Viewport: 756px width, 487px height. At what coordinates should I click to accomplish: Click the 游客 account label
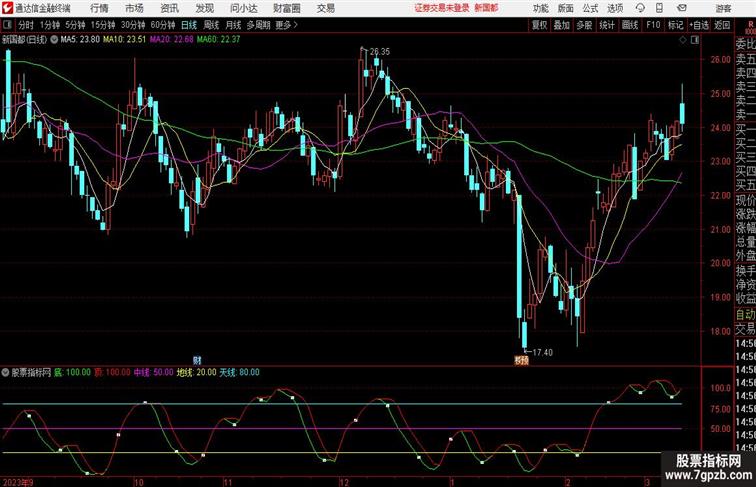(723, 8)
